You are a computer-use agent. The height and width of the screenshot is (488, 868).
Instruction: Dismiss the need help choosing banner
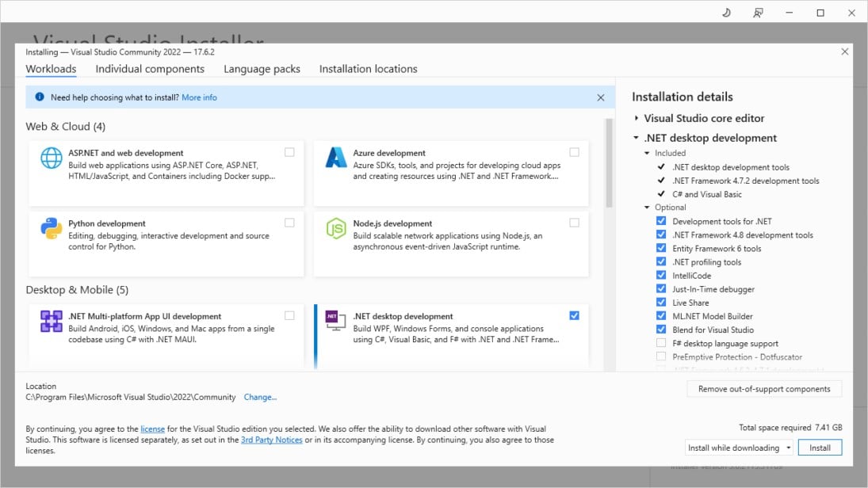coord(600,97)
